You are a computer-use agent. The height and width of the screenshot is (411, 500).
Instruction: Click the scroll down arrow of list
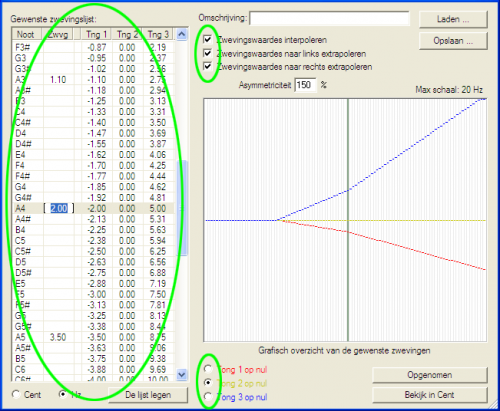point(181,375)
